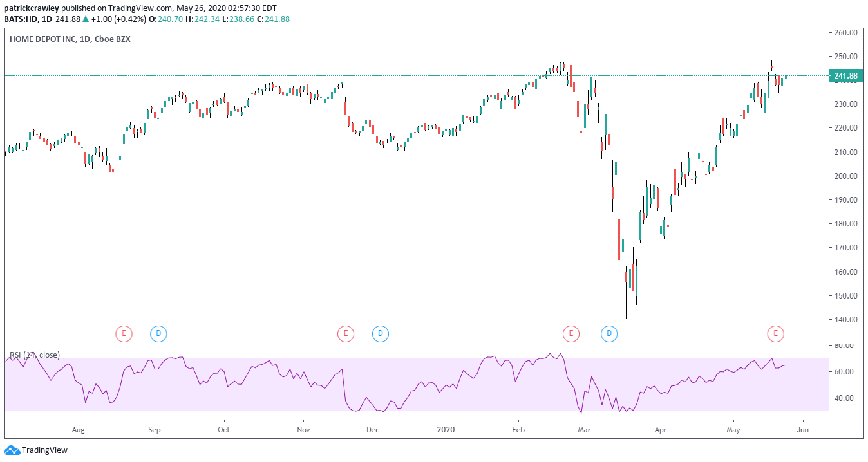Click the 150.00 price axis label
Image resolution: width=868 pixels, height=462 pixels.
[x=845, y=295]
